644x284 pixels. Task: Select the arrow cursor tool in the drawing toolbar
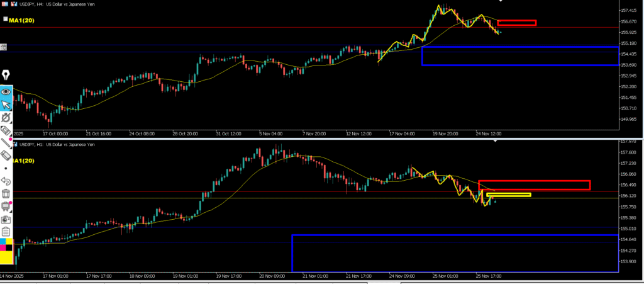pos(6,105)
